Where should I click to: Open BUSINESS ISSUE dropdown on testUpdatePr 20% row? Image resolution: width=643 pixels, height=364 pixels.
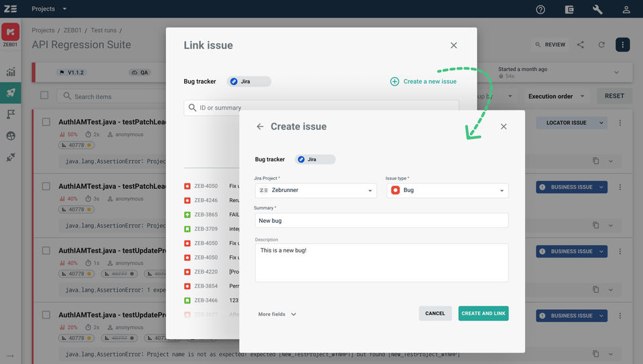click(x=571, y=316)
